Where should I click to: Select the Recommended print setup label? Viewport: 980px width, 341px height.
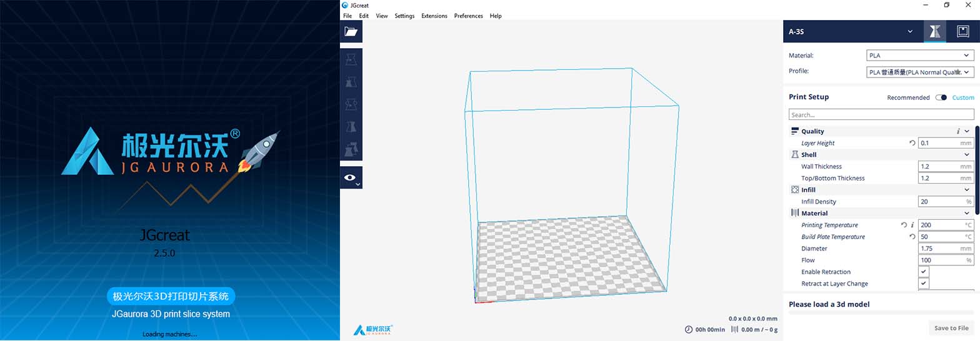909,97
